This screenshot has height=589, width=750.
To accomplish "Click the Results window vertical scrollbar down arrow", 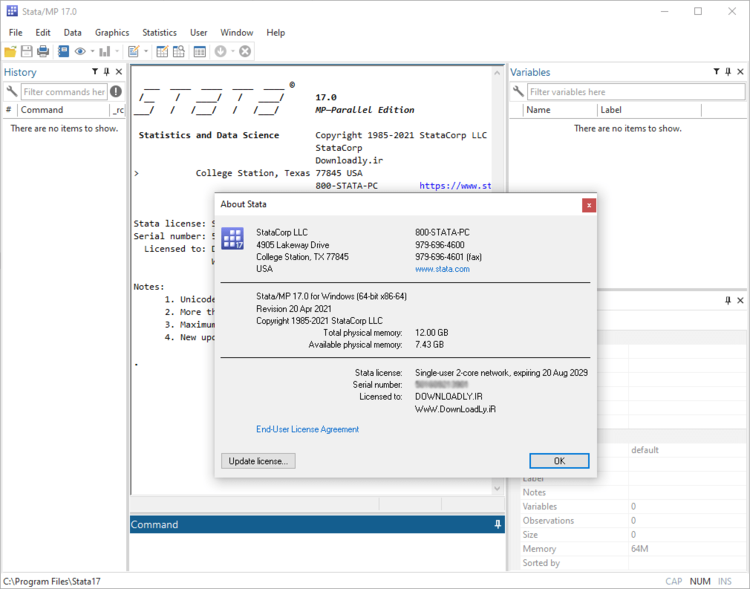I will pyautogui.click(x=497, y=488).
